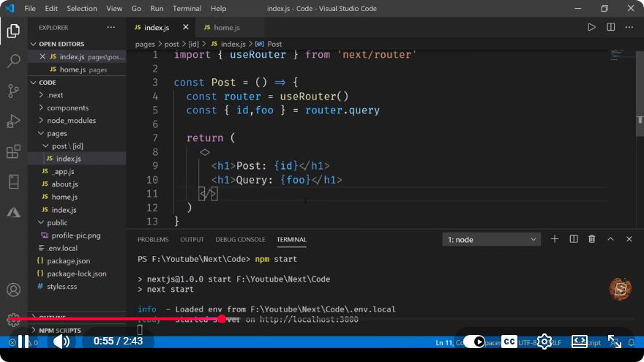The image size is (644, 362).
Task: Switch to the Problems panel tab
Action: click(153, 239)
